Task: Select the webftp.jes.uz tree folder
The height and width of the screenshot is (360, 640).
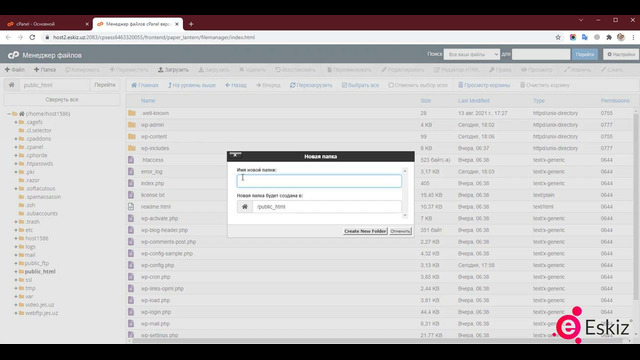Action: 42,313
